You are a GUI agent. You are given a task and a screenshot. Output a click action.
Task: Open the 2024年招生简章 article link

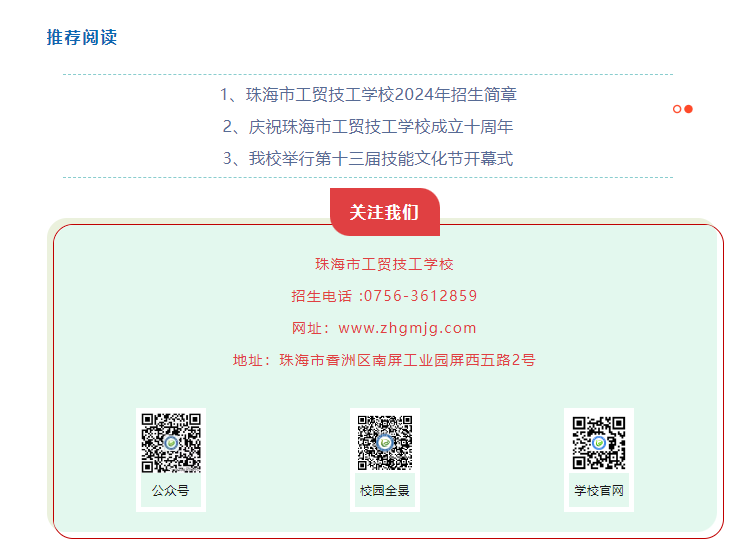[368, 94]
